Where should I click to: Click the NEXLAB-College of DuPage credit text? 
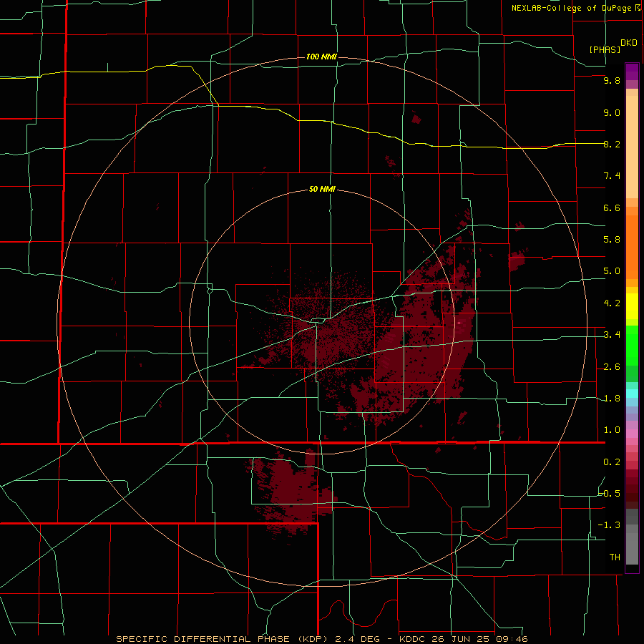tap(571, 8)
